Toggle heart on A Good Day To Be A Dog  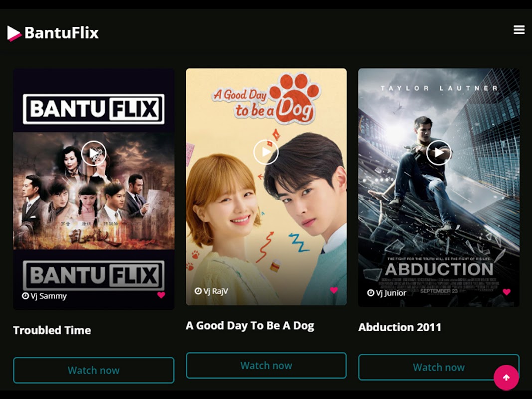tap(334, 290)
